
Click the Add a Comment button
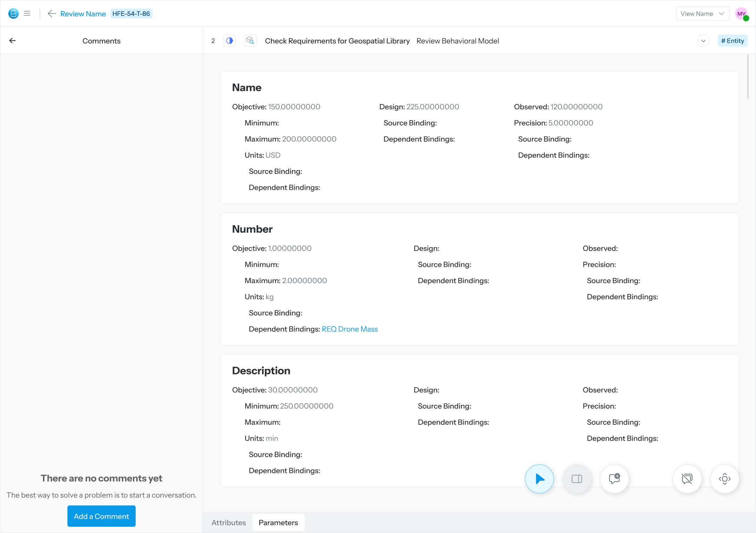pyautogui.click(x=101, y=516)
